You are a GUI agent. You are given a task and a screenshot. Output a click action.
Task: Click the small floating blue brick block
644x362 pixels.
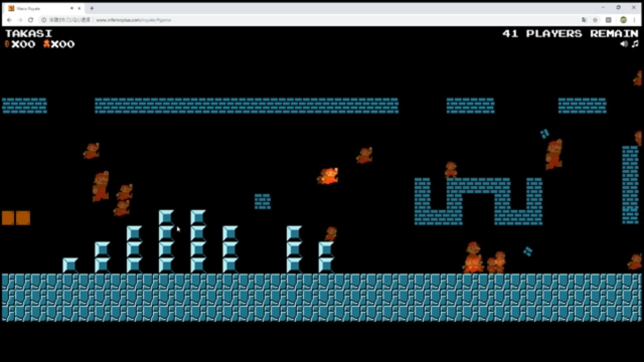pos(262,201)
